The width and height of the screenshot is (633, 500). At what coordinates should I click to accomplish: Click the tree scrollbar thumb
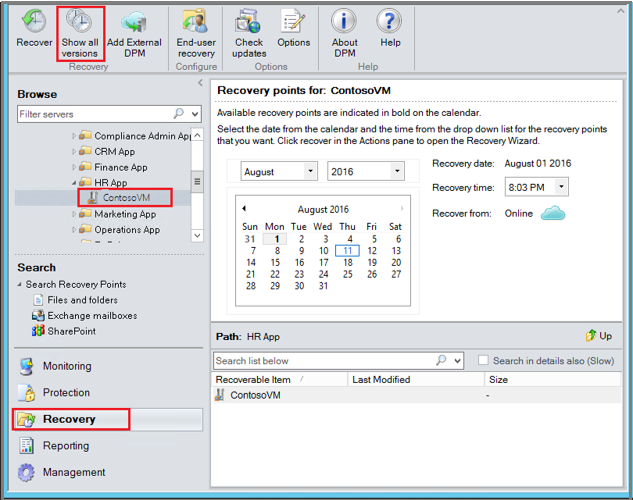(x=197, y=181)
